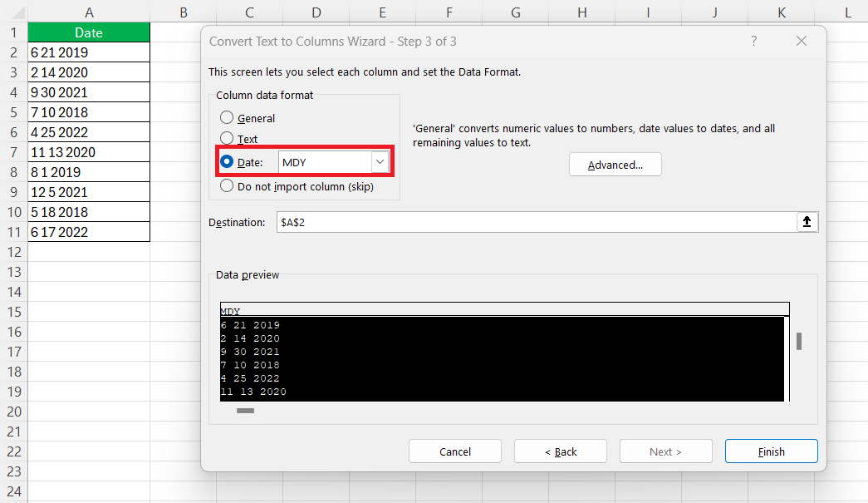
Task: Click the Destination field containing $A$2
Action: pos(537,222)
